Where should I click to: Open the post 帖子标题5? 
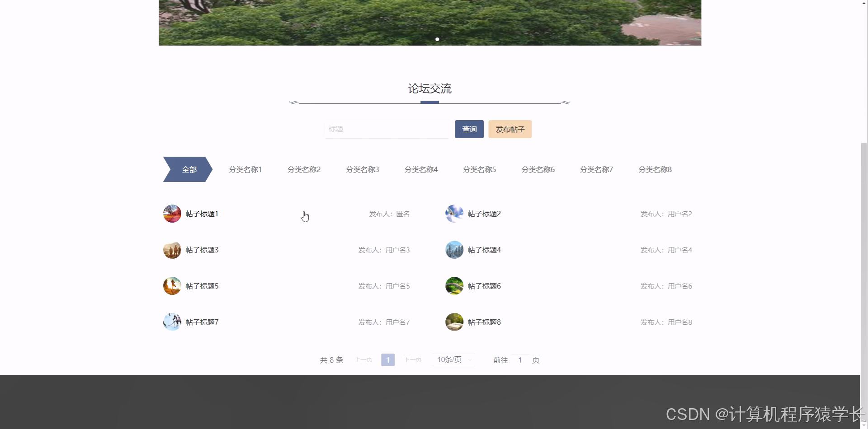pos(202,285)
